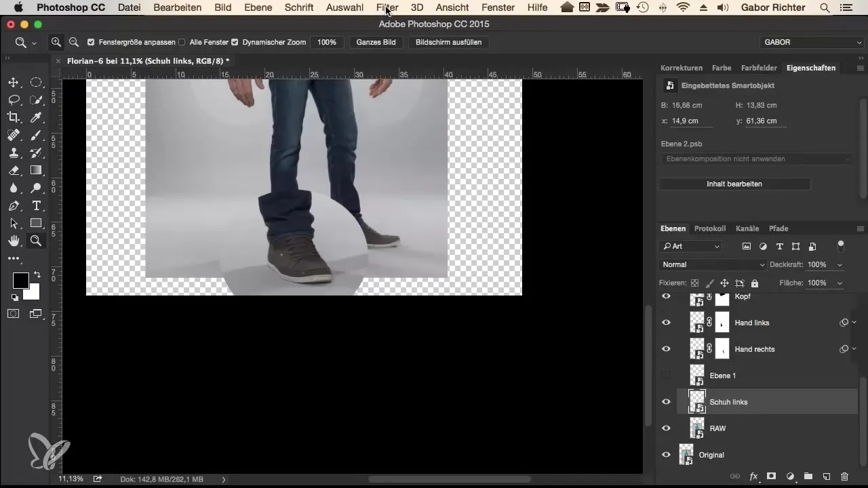Select the Healing Brush tool
The width and height of the screenshot is (868, 488).
[13, 136]
